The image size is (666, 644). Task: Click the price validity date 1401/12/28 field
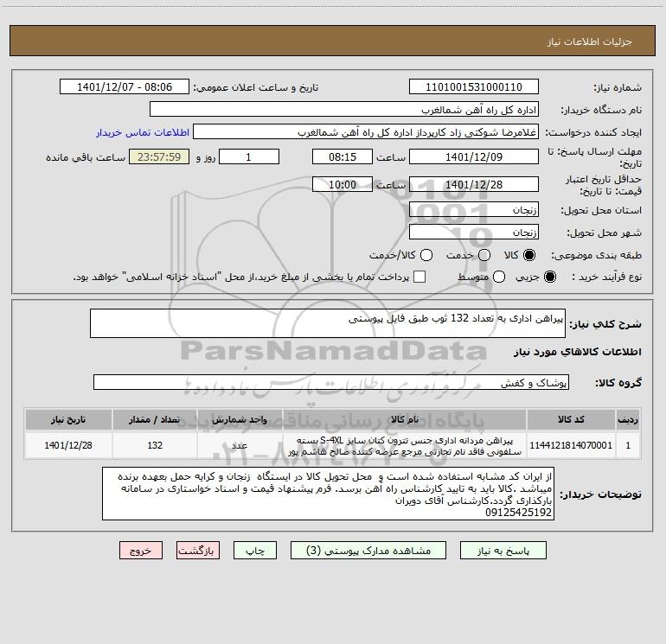pos(474,184)
